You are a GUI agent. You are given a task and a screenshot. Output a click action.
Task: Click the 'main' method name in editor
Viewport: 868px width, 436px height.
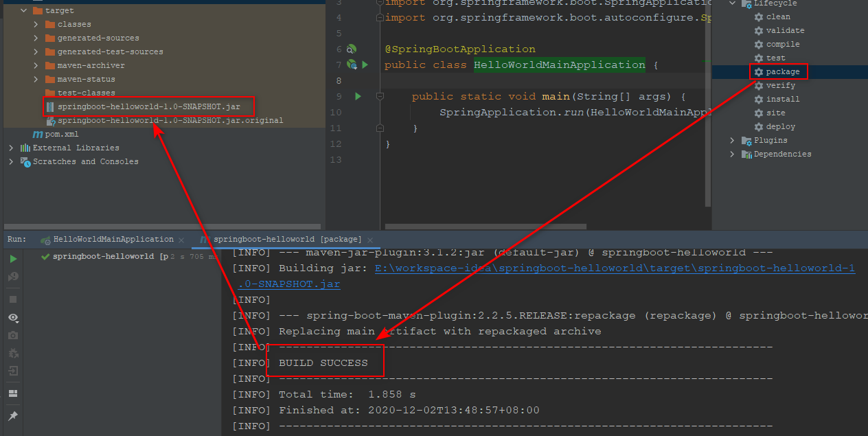tap(556, 97)
